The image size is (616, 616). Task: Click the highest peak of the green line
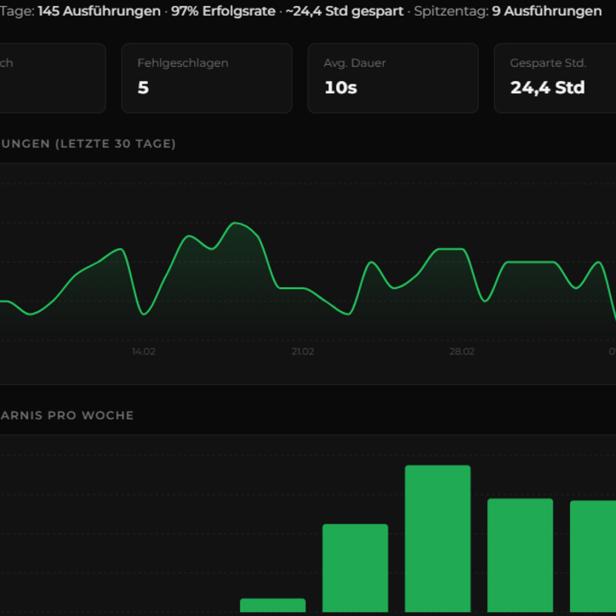click(236, 223)
